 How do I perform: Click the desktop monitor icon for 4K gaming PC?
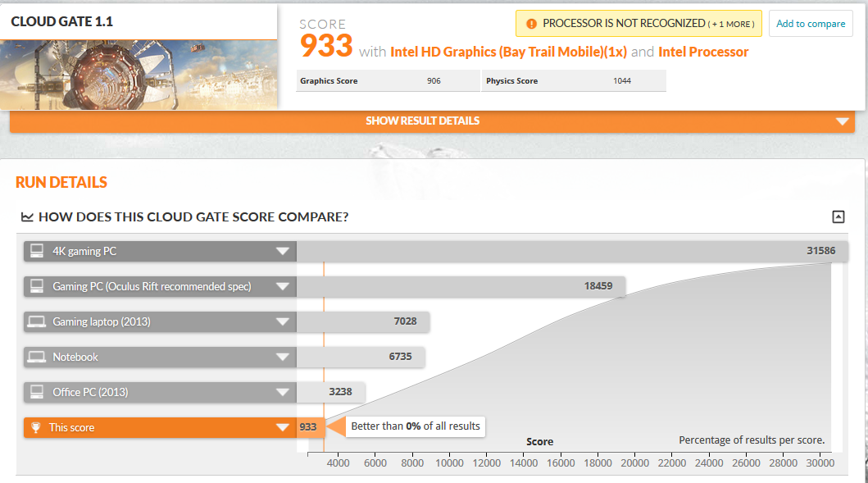[37, 251]
